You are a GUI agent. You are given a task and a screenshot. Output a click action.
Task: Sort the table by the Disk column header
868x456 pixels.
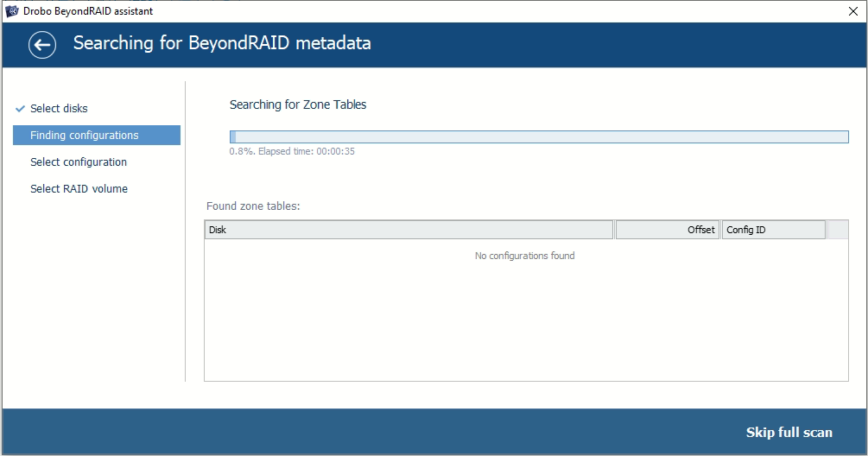tap(409, 230)
